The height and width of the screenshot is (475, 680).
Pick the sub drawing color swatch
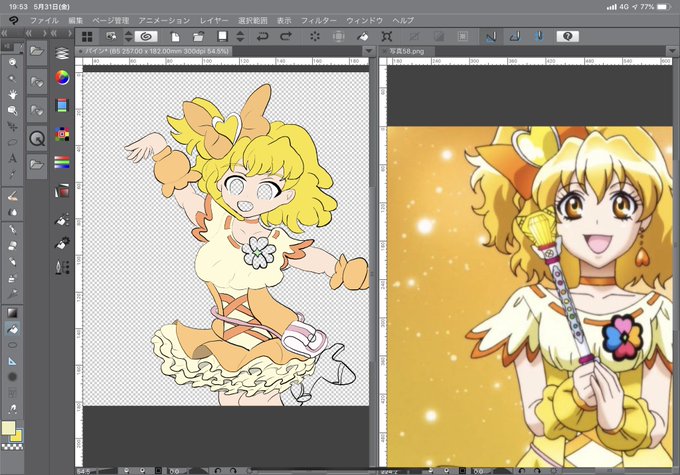(x=17, y=436)
